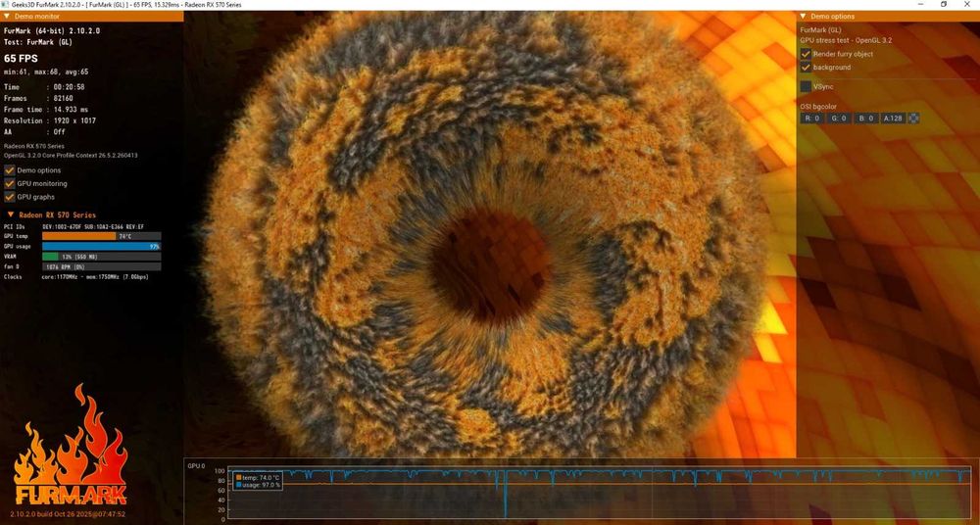This screenshot has height=525, width=980.
Task: Enable the VSync checkbox
Action: [806, 87]
